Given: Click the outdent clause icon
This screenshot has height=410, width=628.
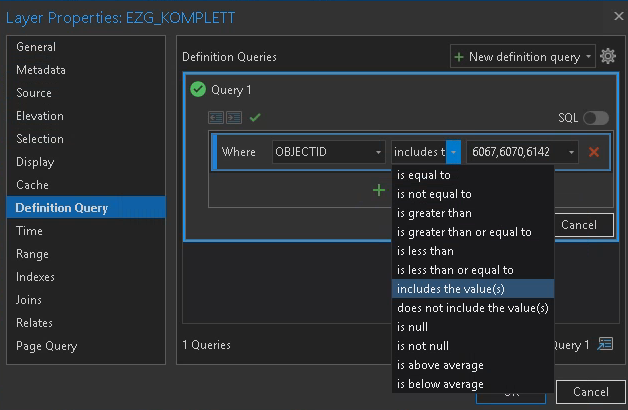Looking at the screenshot, I should (216, 118).
